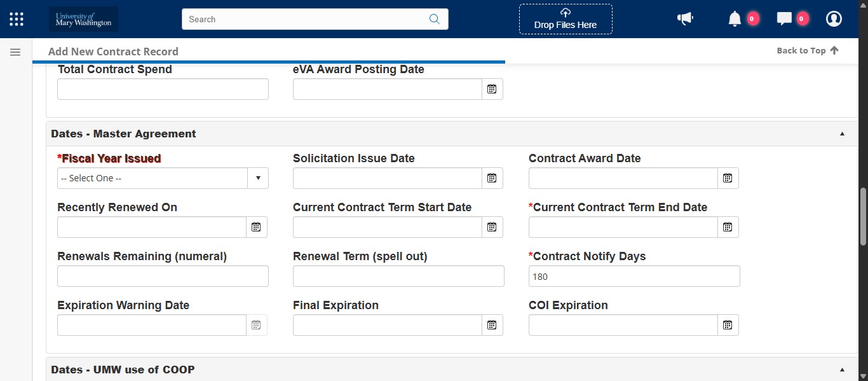Viewport: 868px width, 381px height.
Task: Click the announcements megaphone icon
Action: (x=685, y=18)
